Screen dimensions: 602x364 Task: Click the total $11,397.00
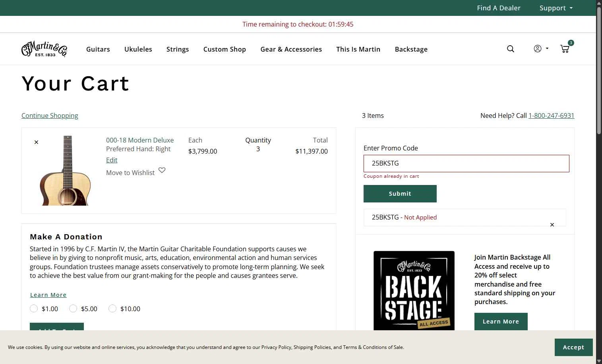[312, 151]
